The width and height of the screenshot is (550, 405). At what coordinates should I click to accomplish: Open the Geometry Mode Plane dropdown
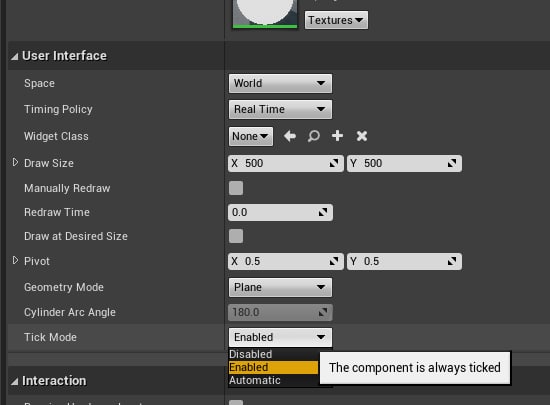(x=280, y=288)
